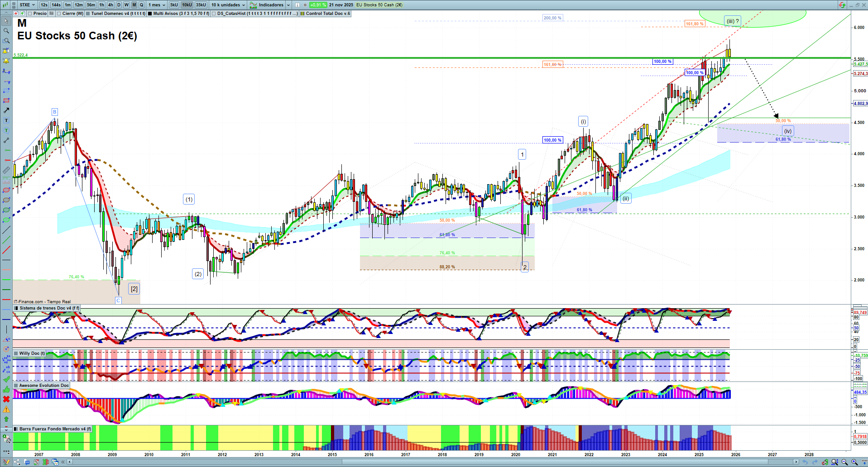Select the segment line tool
Viewport: 868px width, 467px height.
(6, 140)
